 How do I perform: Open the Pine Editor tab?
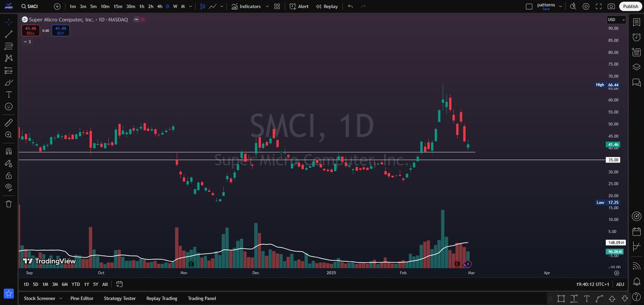(82, 298)
